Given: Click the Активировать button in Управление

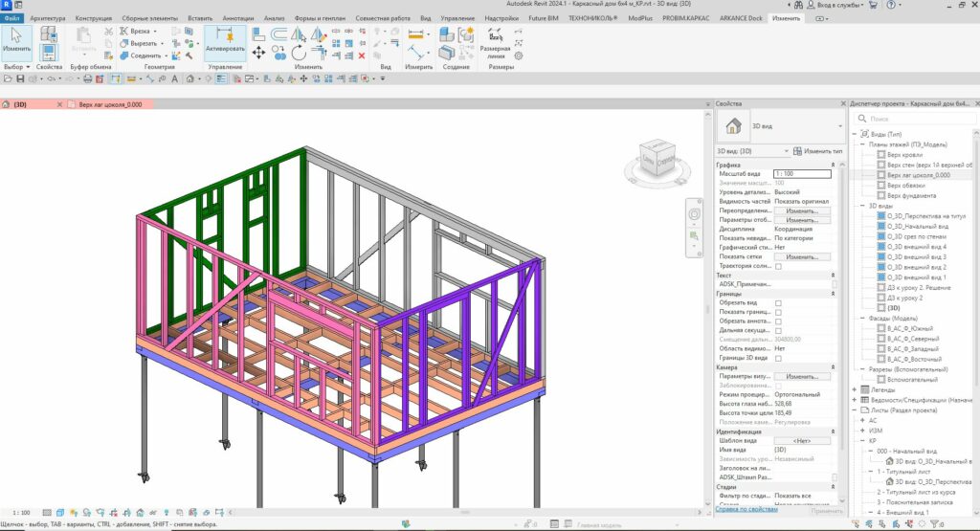Looking at the screenshot, I should pos(225,42).
